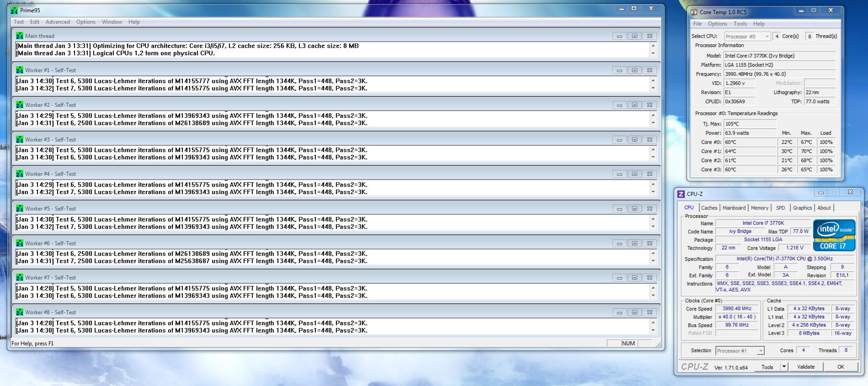Switch to the Mainboard tab in CPU-Z

pos(734,208)
